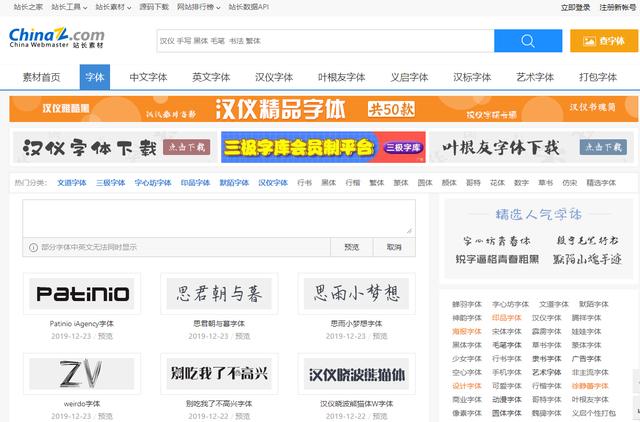The image size is (640, 422).
Task: Click inside the font preview text area
Action: 219,218
